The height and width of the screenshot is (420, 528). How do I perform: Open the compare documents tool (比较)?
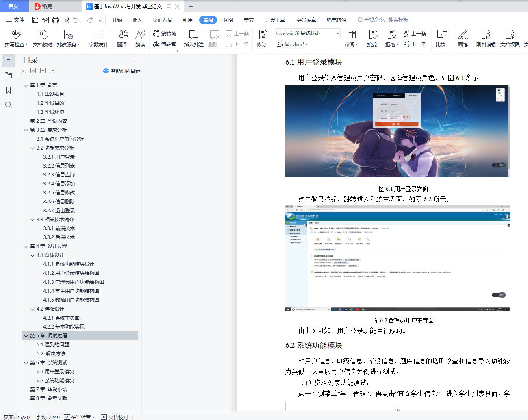pyautogui.click(x=442, y=39)
